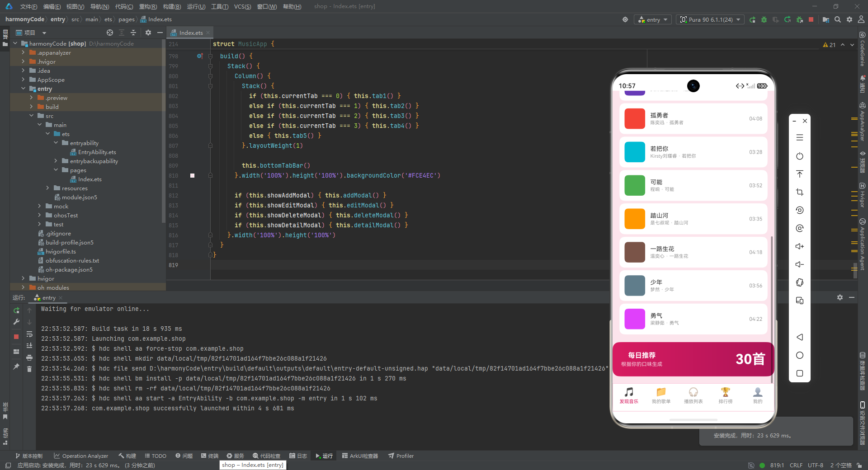Expand the ohosTest folder
868x470 pixels.
(x=39, y=215)
